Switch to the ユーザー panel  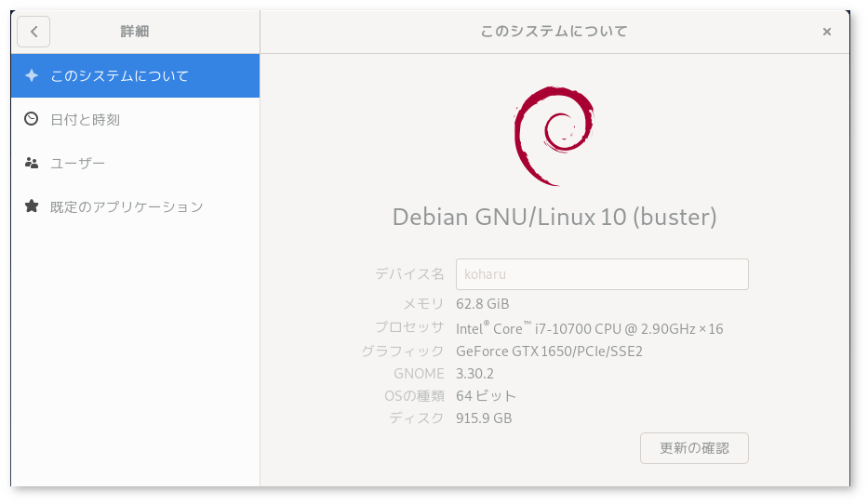[78, 163]
